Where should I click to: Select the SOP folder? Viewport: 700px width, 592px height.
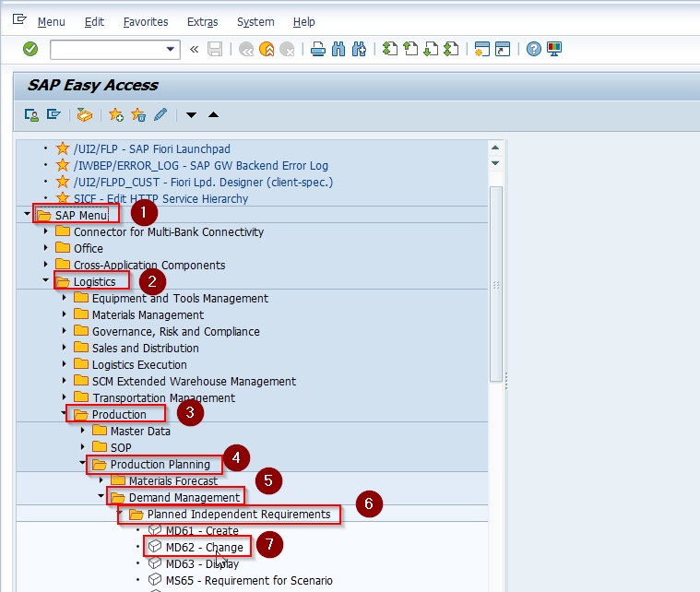pyautogui.click(x=121, y=447)
